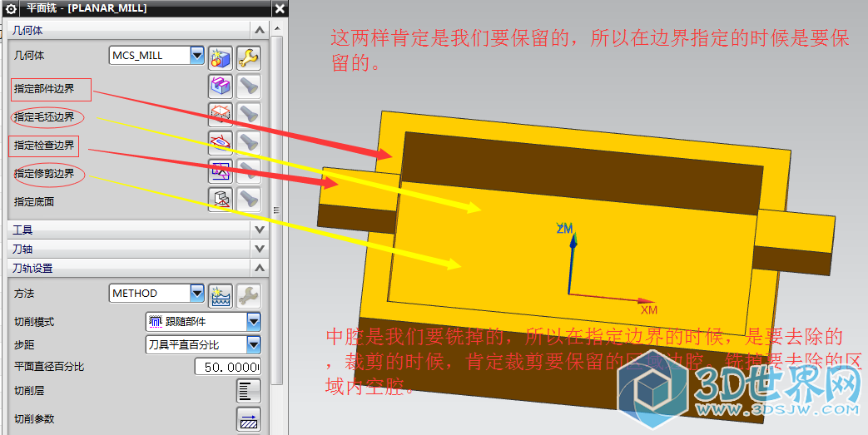Click the flashlight display icon for 指定检查边界
The width and height of the screenshot is (868, 435).
point(249,143)
